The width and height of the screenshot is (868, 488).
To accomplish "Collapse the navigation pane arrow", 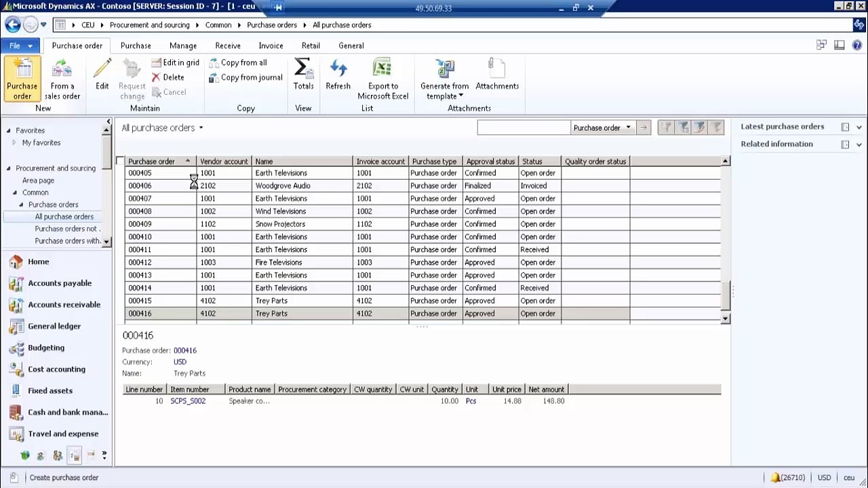I will pos(108,122).
